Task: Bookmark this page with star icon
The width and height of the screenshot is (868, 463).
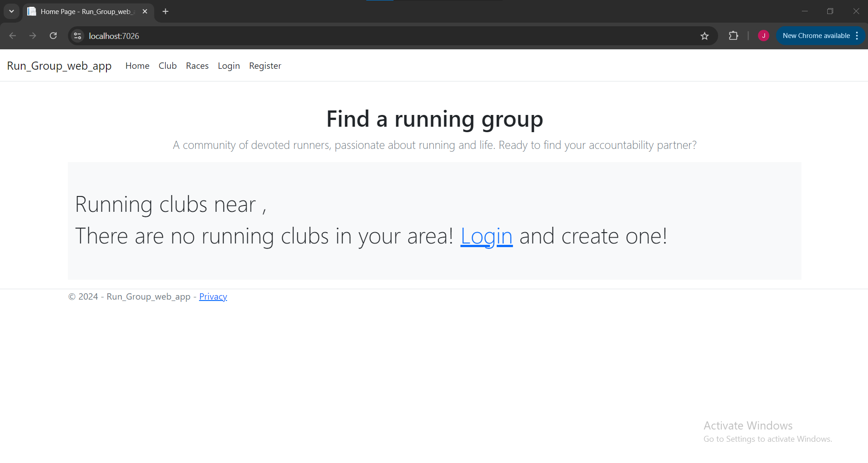Action: 704,36
